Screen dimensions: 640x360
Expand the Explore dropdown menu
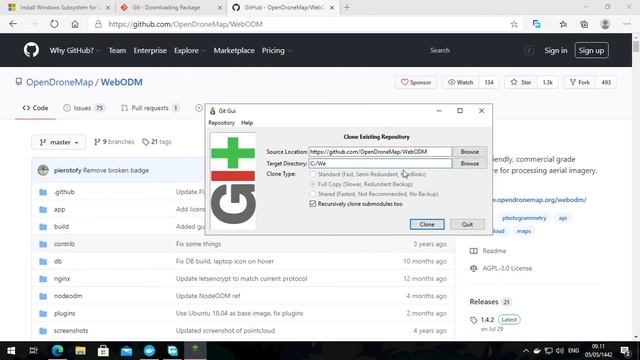pos(189,51)
